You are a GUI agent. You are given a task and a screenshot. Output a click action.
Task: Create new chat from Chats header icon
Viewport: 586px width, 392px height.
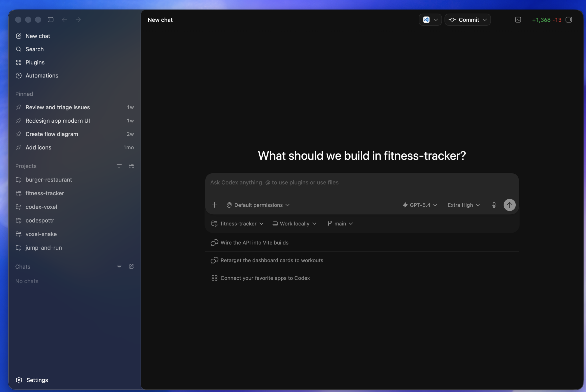pyautogui.click(x=131, y=266)
